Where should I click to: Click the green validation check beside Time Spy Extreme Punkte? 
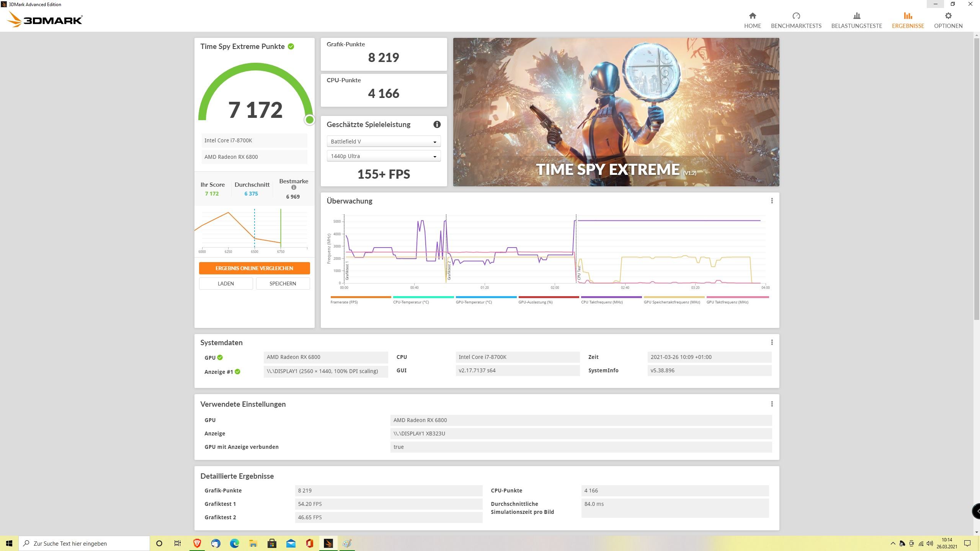291,46
